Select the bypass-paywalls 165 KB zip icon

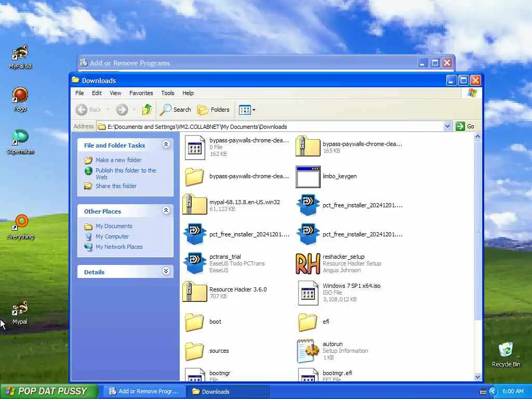coord(308,146)
